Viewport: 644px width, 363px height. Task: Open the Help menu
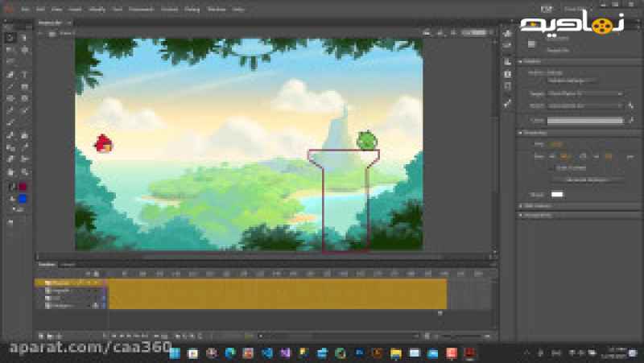pos(238,9)
